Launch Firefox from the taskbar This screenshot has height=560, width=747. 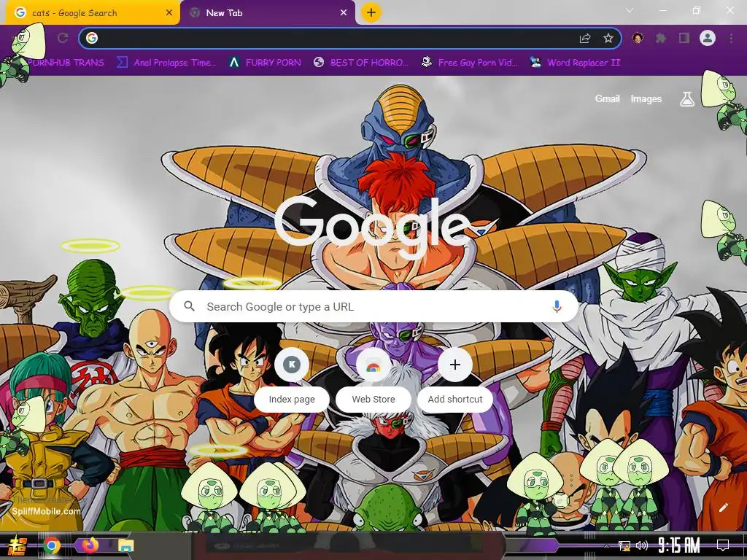pyautogui.click(x=90, y=545)
